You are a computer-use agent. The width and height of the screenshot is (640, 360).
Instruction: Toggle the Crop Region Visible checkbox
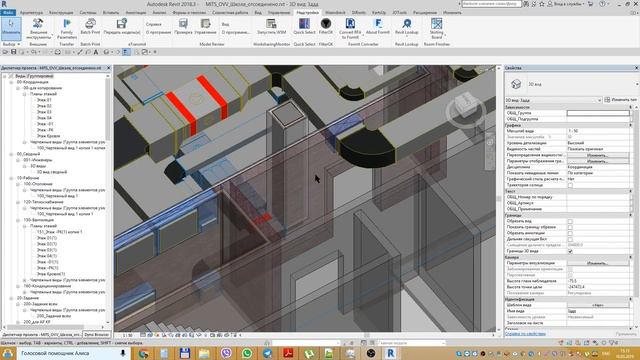tap(570, 227)
